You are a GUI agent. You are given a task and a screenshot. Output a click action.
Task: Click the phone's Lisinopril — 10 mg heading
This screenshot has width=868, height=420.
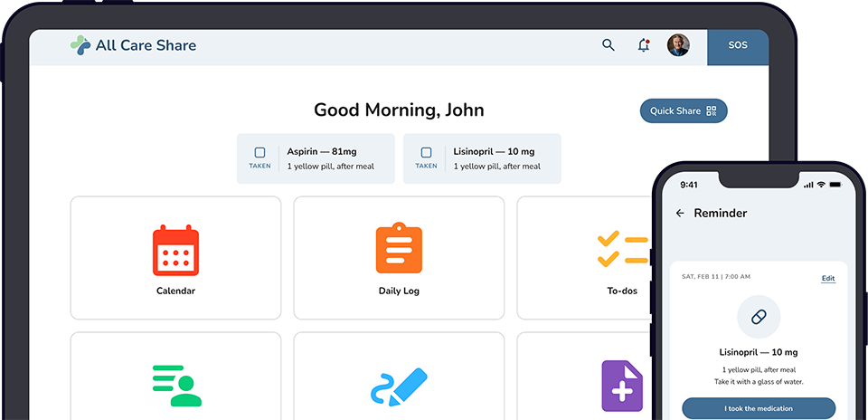(759, 352)
